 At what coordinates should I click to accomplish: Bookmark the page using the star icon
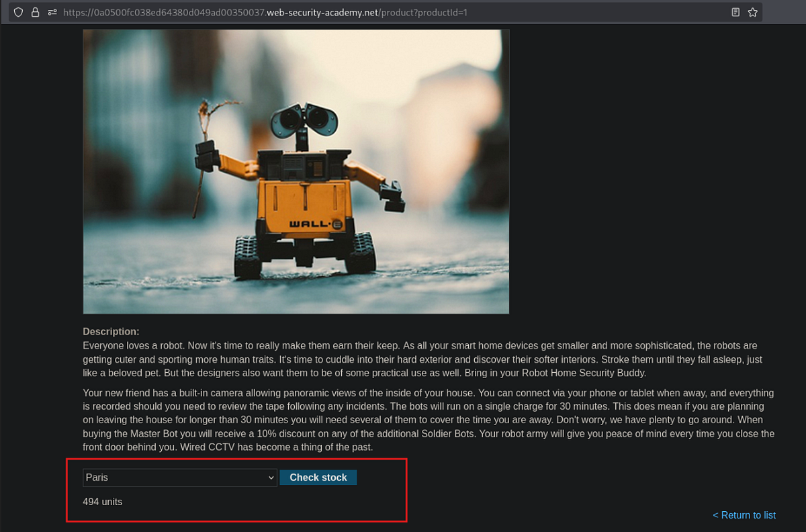point(752,11)
